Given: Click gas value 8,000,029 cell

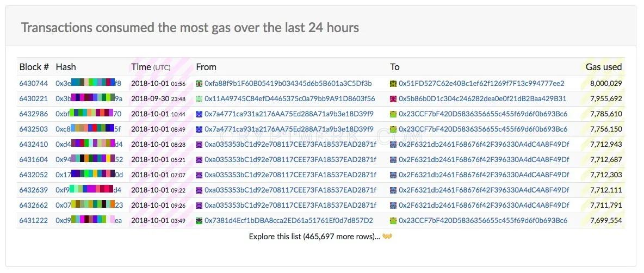Looking at the screenshot, I should [x=606, y=83].
